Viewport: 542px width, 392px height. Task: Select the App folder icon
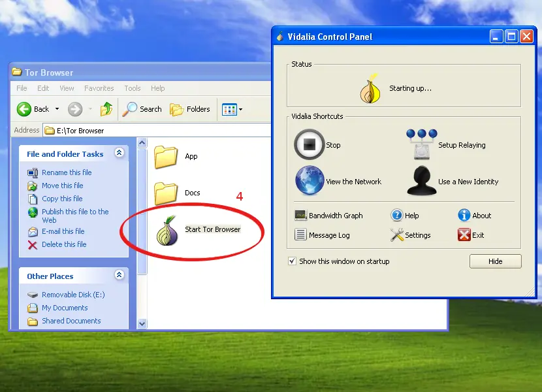pos(166,157)
